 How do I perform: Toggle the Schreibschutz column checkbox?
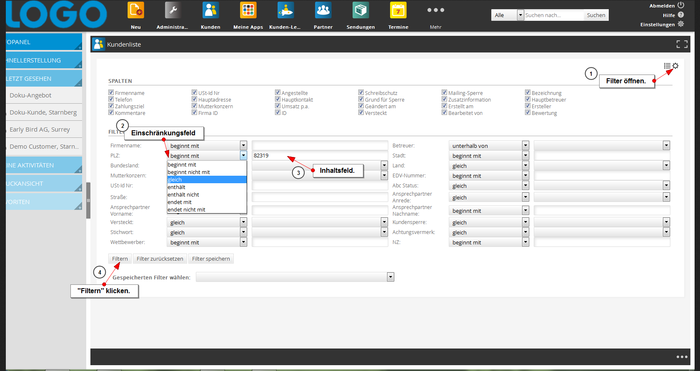click(x=361, y=93)
